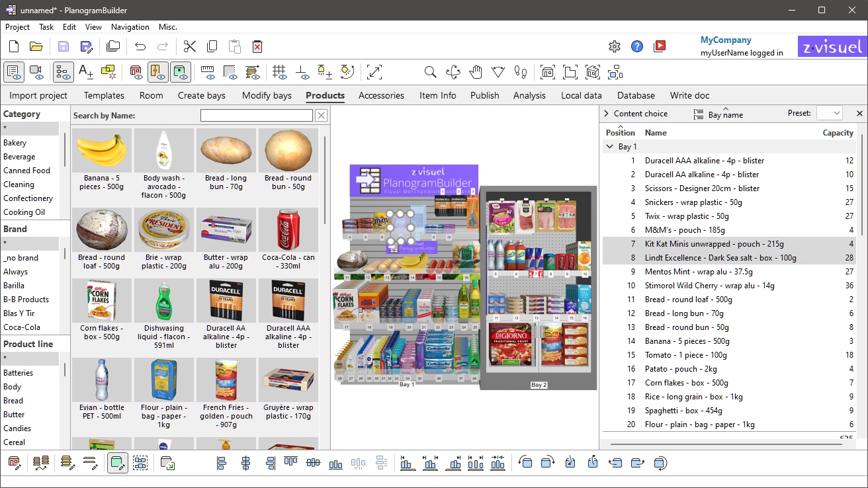Click the text size A± icon

click(x=86, y=71)
